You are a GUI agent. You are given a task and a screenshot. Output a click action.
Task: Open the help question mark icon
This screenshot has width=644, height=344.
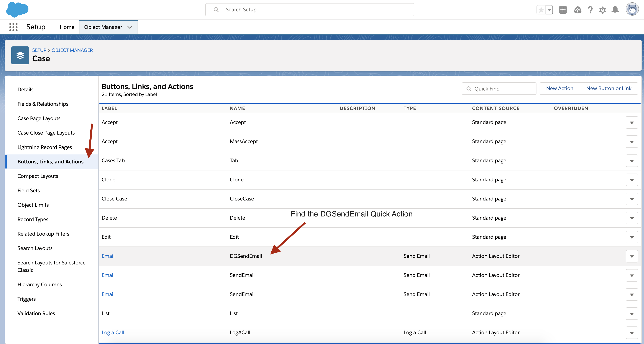[x=590, y=10]
